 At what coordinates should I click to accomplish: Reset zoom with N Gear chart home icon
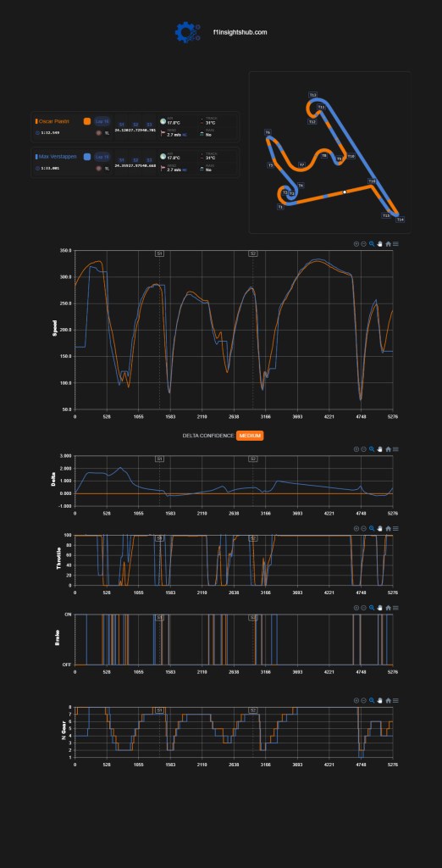tap(388, 700)
